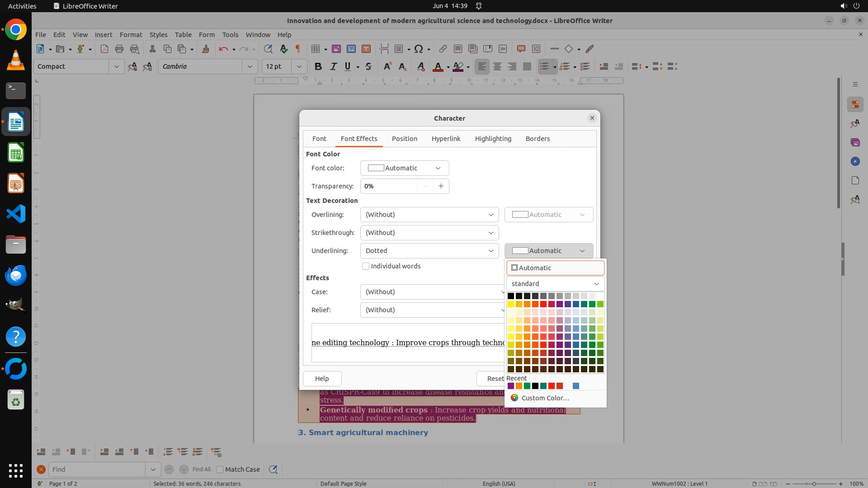Screen dimensions: 868x488
Task: Click the Italic toolbar icon
Action: (333, 66)
